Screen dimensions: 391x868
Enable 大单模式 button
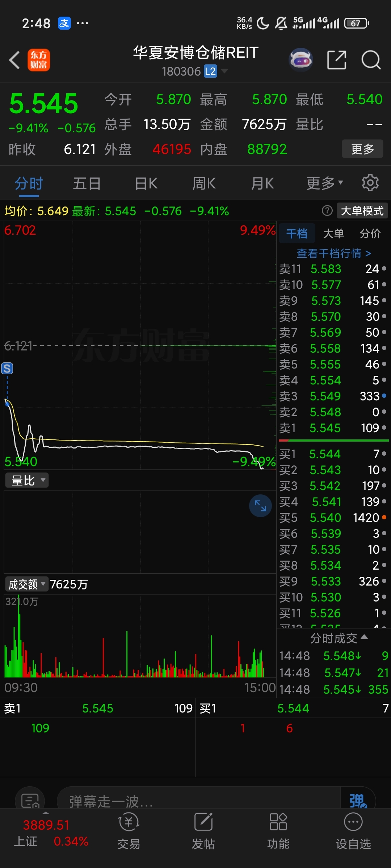(x=362, y=210)
